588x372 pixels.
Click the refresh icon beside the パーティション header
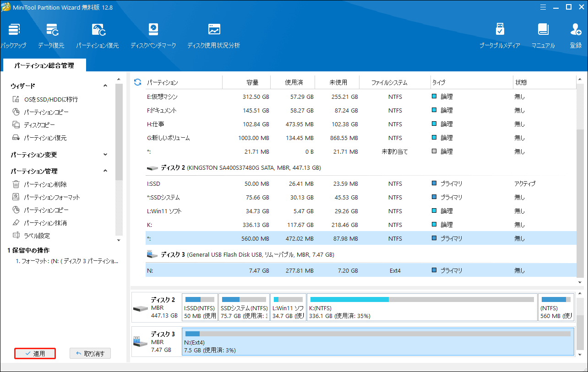pyautogui.click(x=137, y=82)
